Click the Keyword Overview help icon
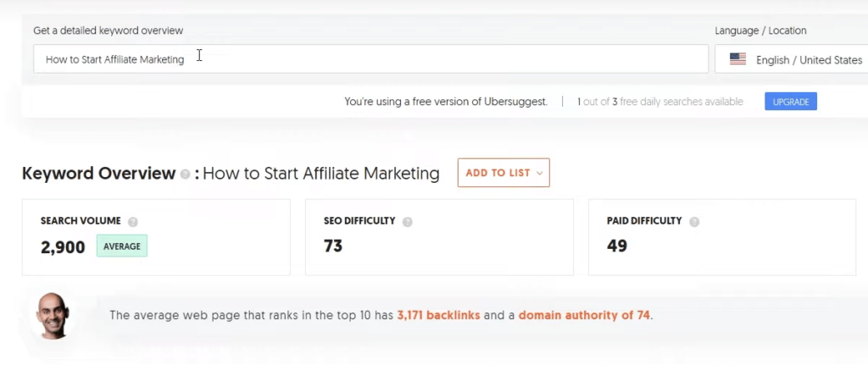This screenshot has width=868, height=365. pyautogui.click(x=185, y=174)
